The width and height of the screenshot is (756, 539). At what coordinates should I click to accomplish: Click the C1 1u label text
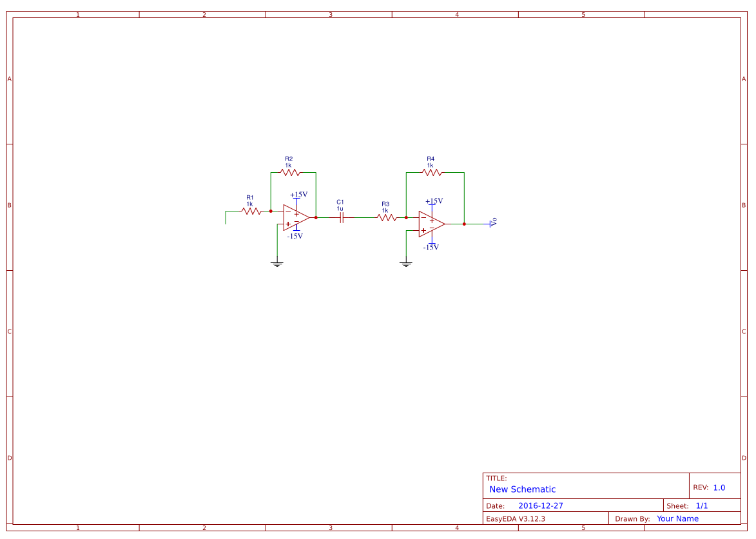tap(340, 206)
